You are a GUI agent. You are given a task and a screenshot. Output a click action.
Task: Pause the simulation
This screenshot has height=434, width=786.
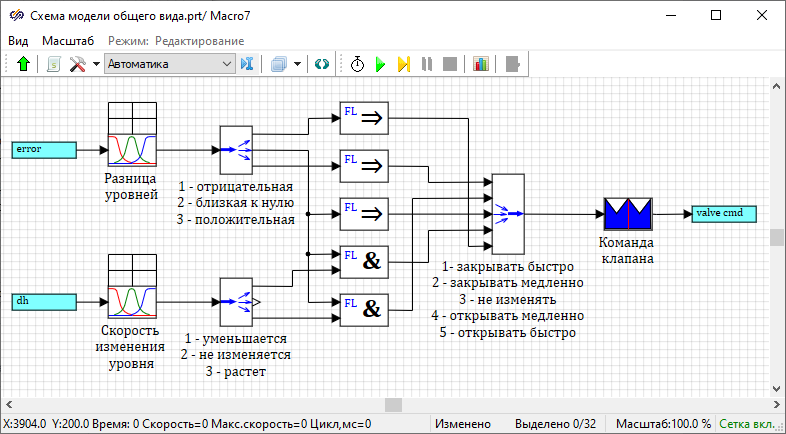coord(427,64)
